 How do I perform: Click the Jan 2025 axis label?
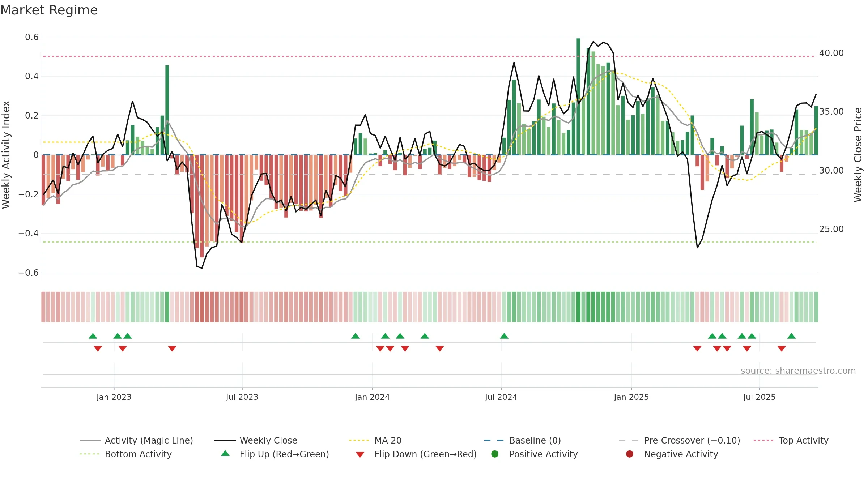point(631,397)
